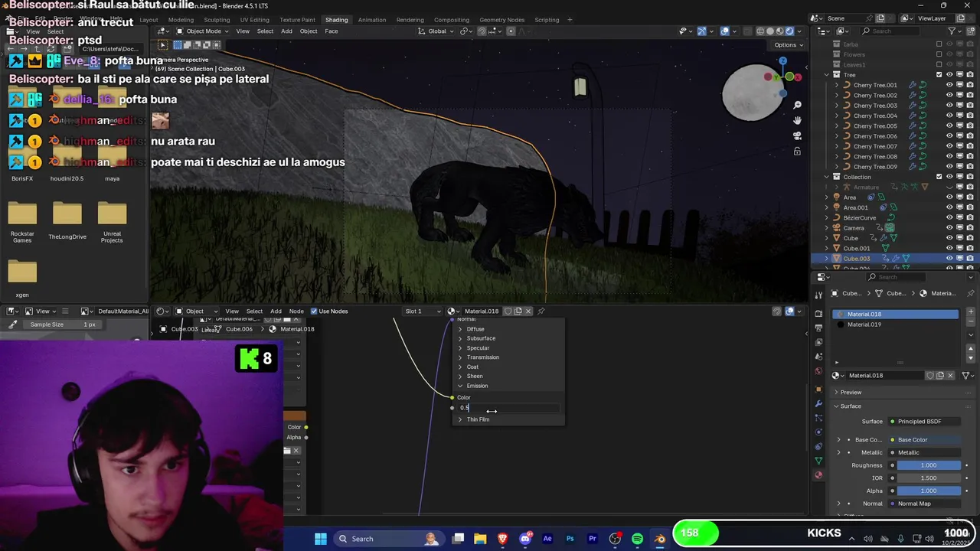Viewport: 980px width, 551px height.
Task: Open the Material properties tab
Action: tap(818, 475)
